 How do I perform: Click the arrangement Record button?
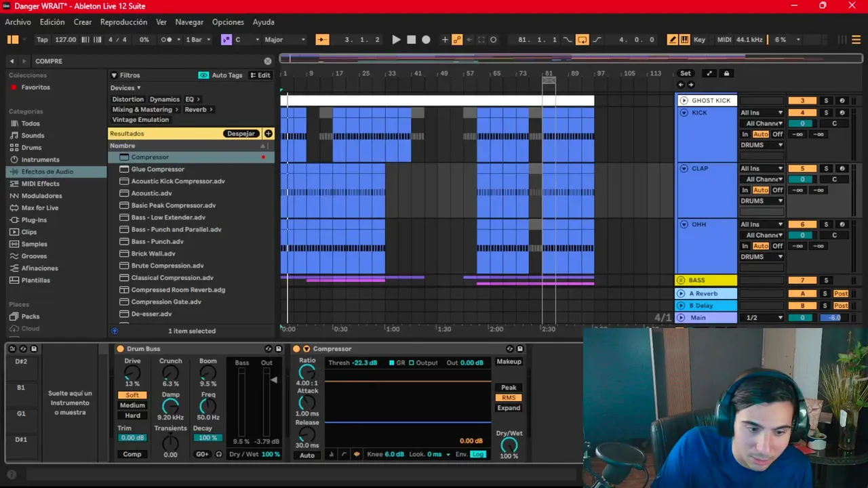426,40
